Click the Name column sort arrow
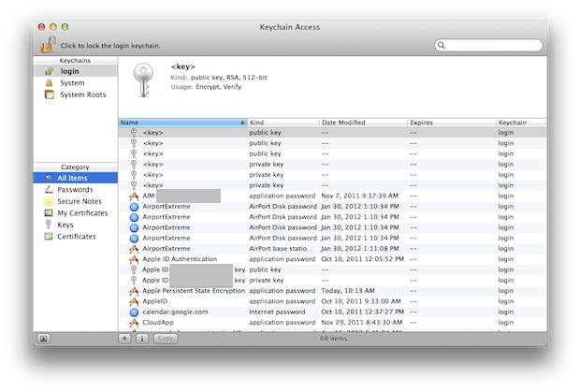This screenshot has width=580, height=392. point(242,123)
